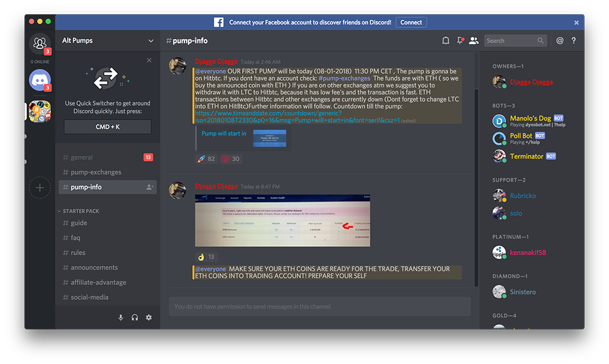
Task: Toggle the member list icon
Action: (x=473, y=40)
